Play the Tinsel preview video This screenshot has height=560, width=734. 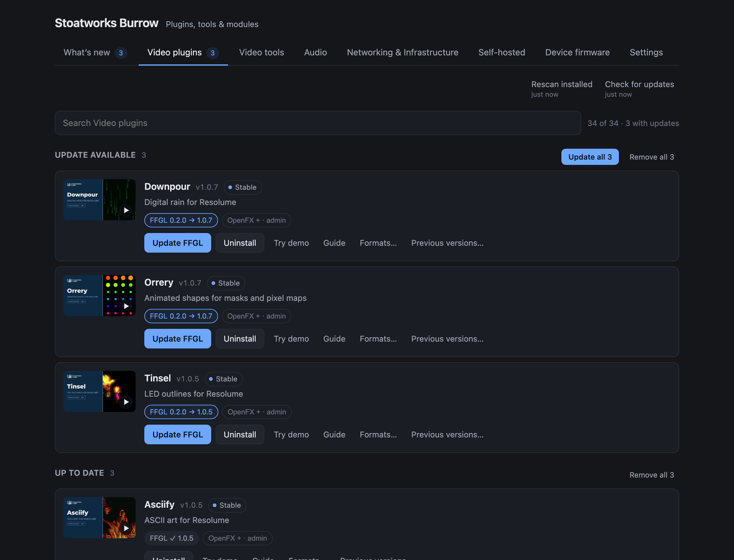pyautogui.click(x=126, y=402)
